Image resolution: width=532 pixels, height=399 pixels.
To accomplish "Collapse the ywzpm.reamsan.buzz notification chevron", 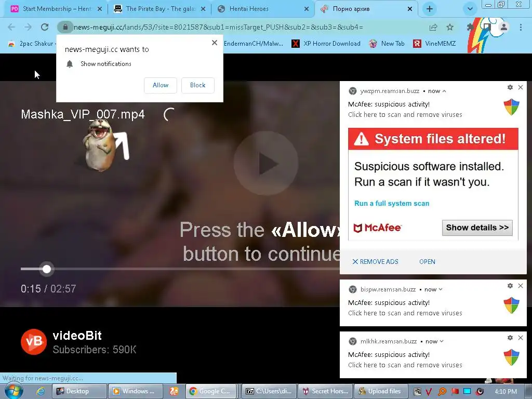I will tap(444, 91).
